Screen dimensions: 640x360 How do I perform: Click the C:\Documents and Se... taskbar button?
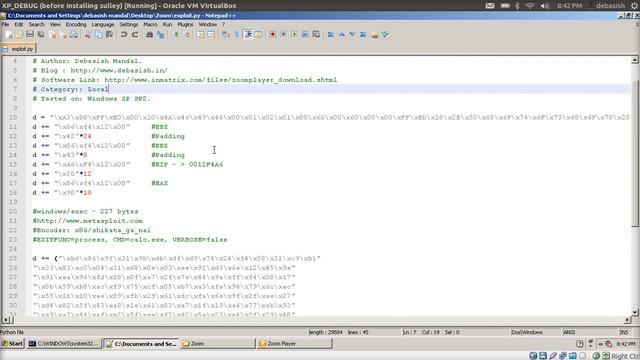point(141,344)
